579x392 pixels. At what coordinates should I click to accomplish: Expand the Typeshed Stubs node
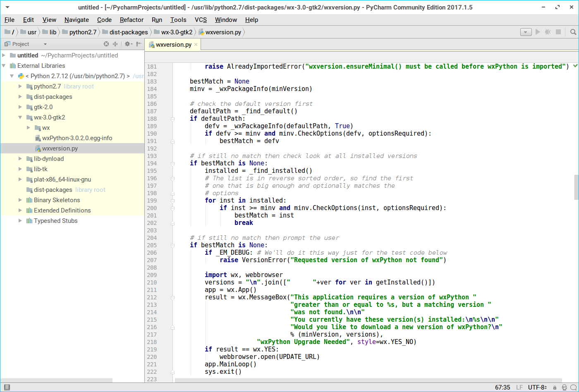click(20, 221)
